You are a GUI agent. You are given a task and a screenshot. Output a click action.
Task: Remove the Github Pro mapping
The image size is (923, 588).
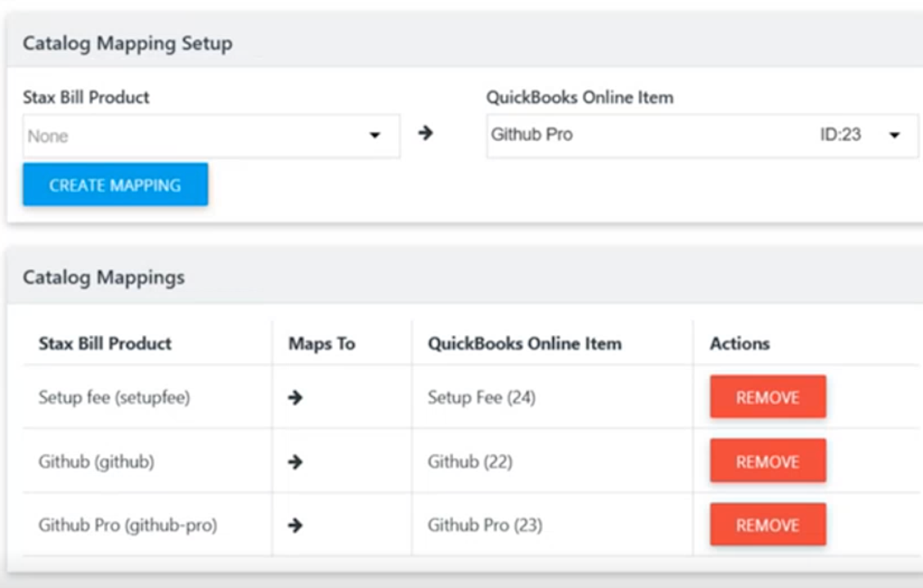point(768,525)
